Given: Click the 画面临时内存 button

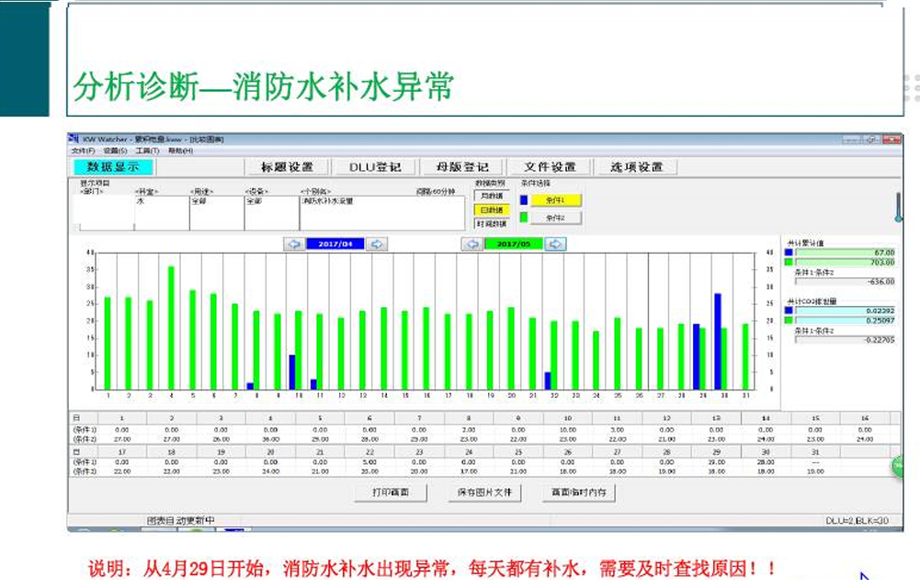Looking at the screenshot, I should tap(578, 492).
